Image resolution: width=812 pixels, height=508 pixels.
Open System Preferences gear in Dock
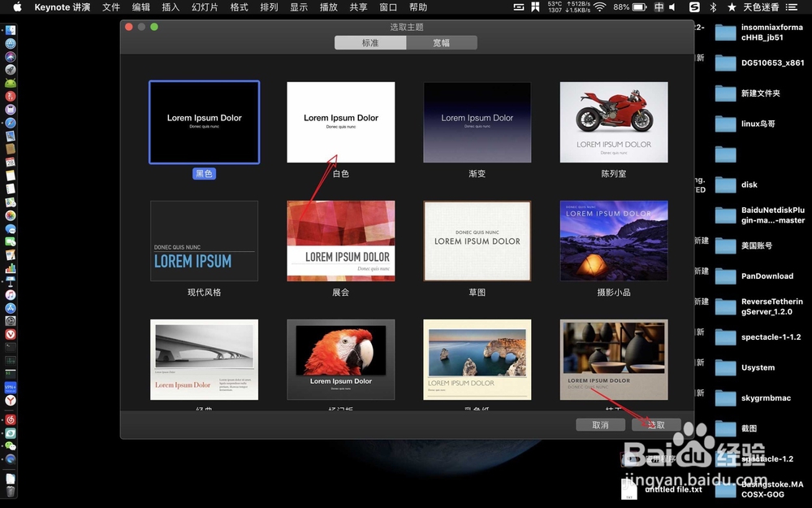click(11, 321)
